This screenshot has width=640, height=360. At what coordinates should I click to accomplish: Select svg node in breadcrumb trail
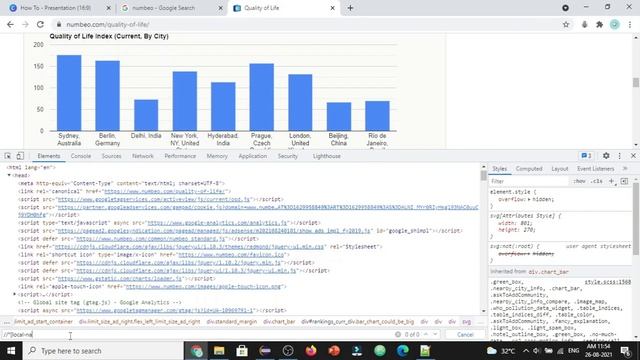(x=467, y=322)
